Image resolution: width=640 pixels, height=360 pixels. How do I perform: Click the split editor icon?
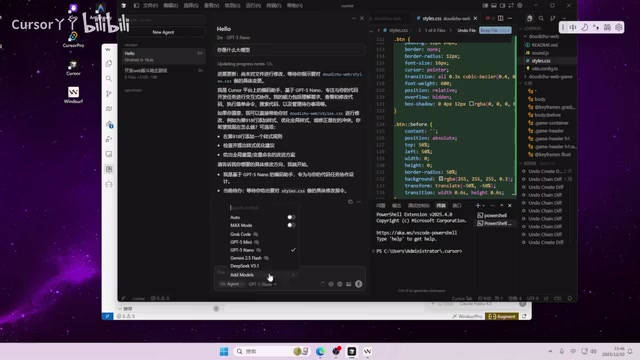click(x=500, y=18)
